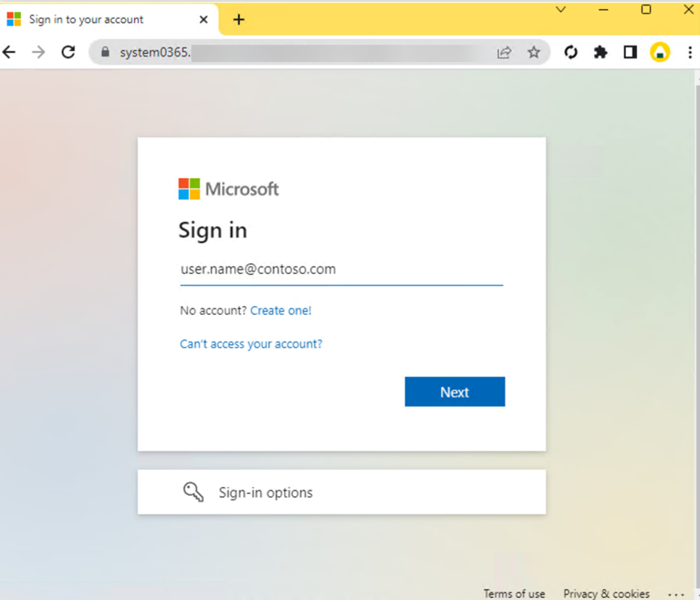Image resolution: width=700 pixels, height=600 pixels.
Task: Open a new browser tab
Action: click(239, 19)
